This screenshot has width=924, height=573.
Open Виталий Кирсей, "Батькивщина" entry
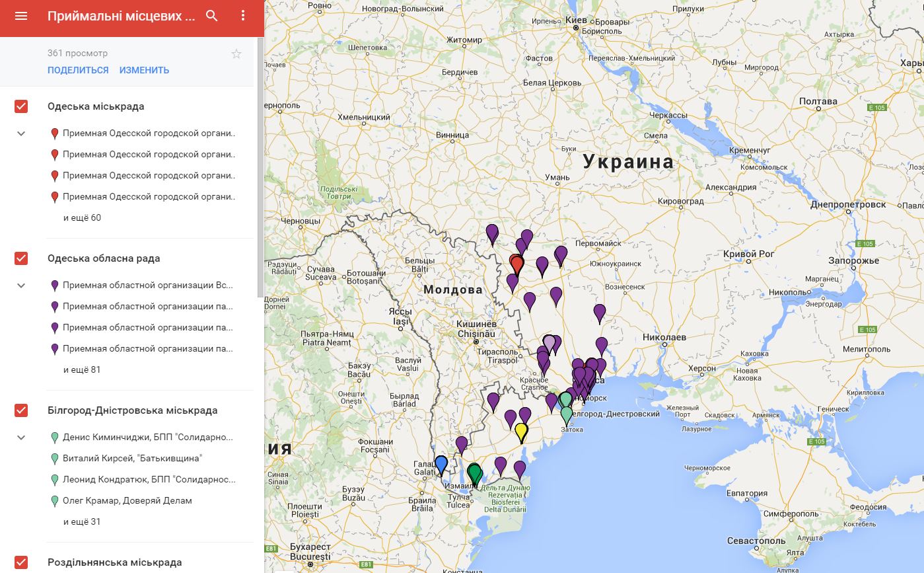[132, 459]
